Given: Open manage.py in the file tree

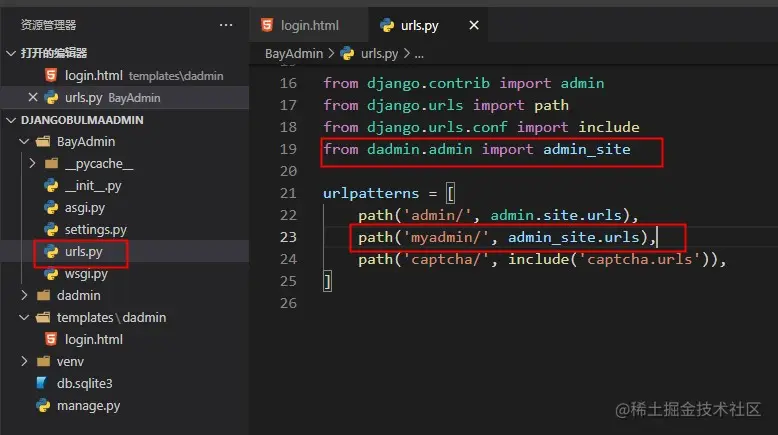Looking at the screenshot, I should click(88, 406).
